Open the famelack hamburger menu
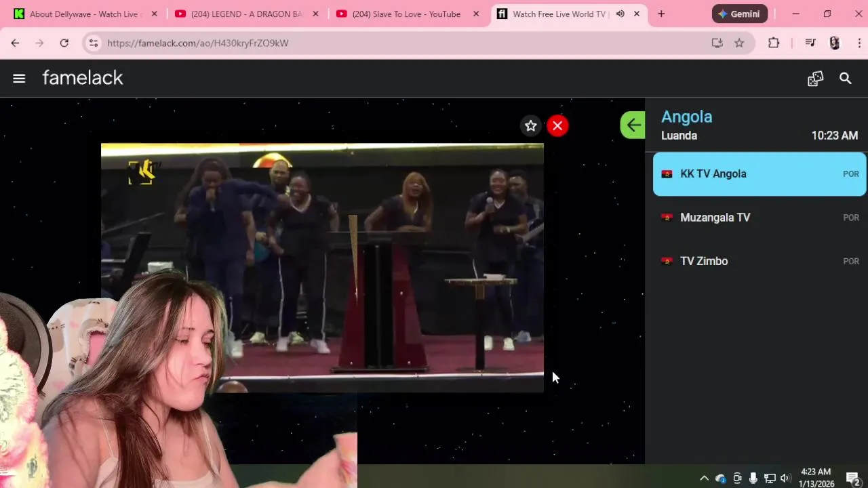The width and height of the screenshot is (868, 488). [x=19, y=79]
